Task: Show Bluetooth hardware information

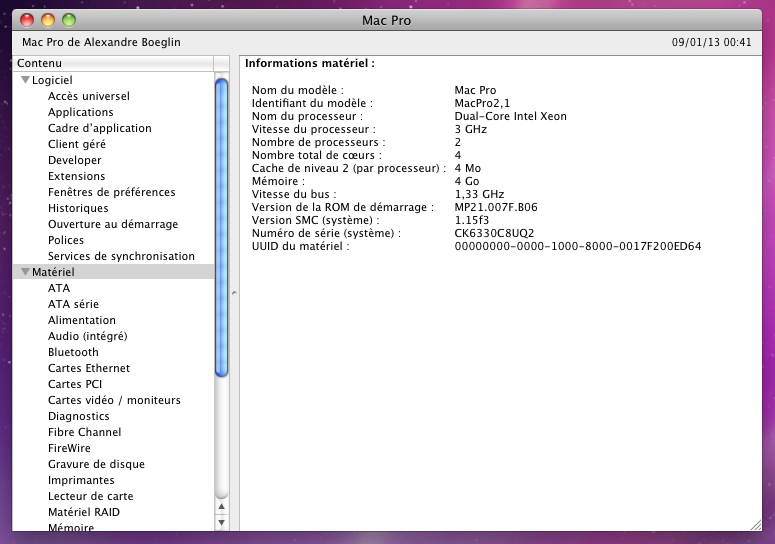Action: coord(73,352)
